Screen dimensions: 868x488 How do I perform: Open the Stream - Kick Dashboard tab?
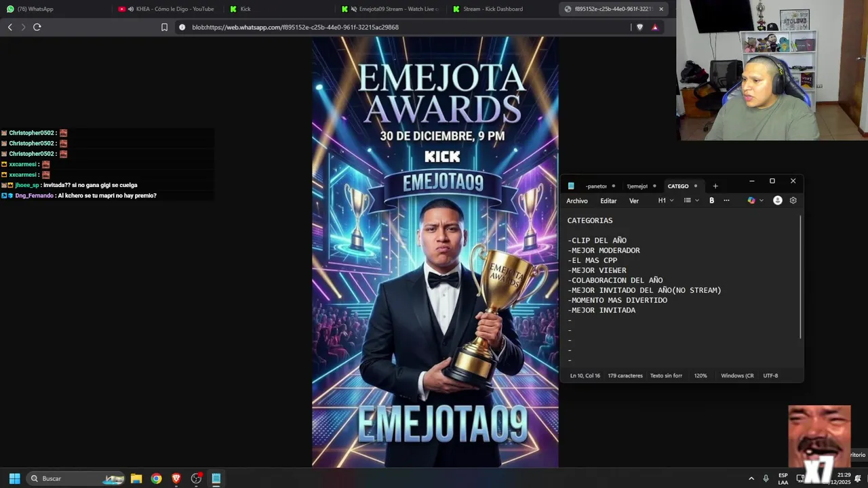click(502, 9)
